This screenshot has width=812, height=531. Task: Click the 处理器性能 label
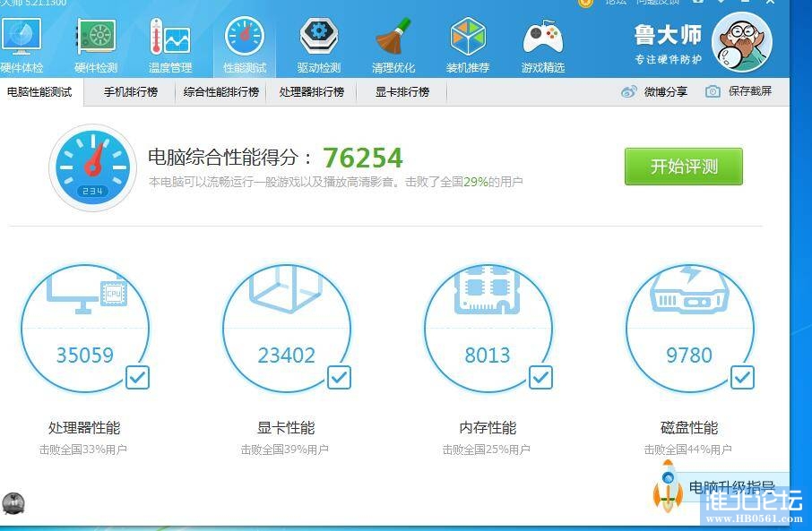(x=84, y=427)
